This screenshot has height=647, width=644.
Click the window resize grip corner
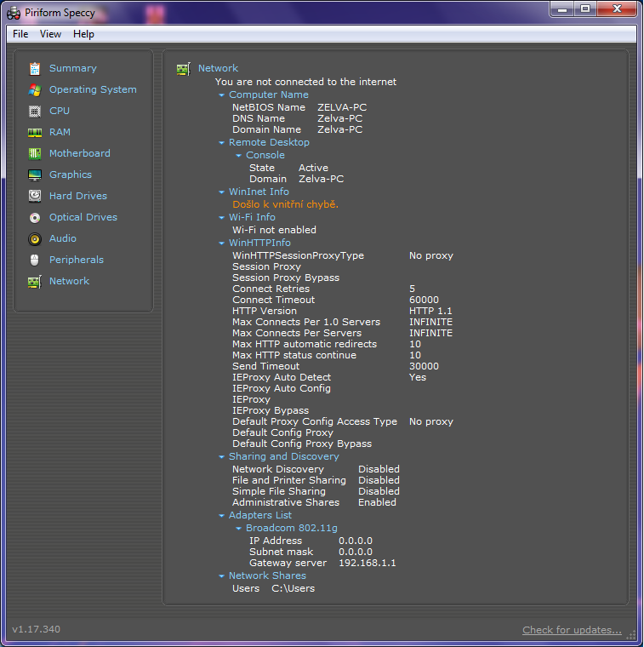tap(631, 635)
